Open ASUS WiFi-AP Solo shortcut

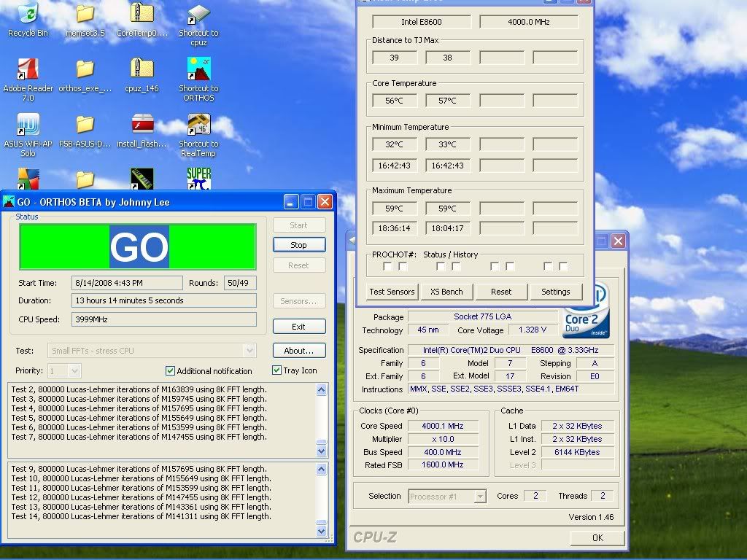point(28,135)
